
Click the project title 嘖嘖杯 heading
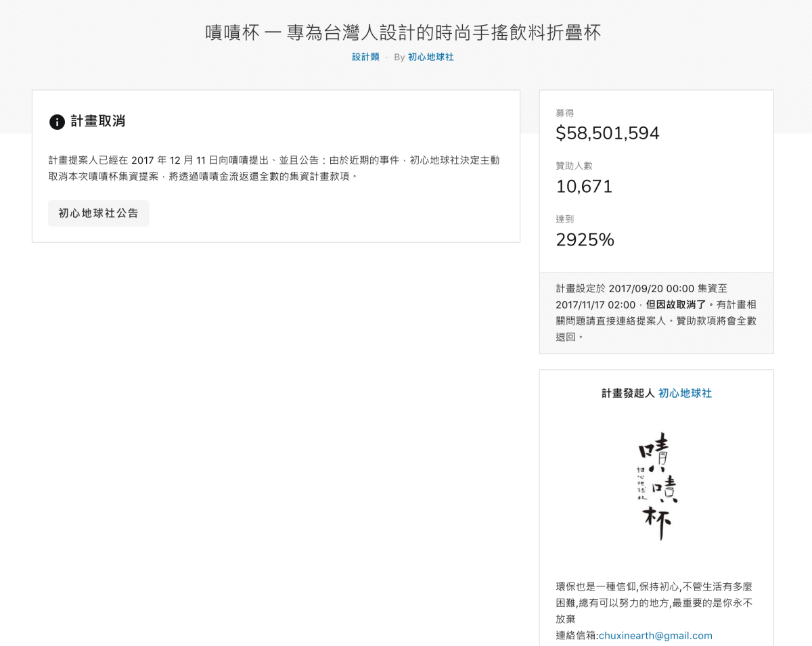click(x=403, y=32)
